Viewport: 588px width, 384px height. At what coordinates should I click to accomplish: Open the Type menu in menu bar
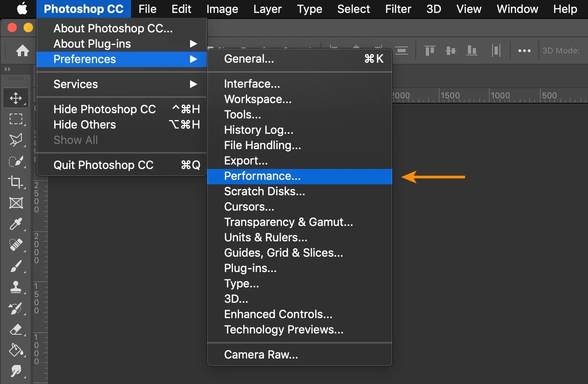point(309,9)
